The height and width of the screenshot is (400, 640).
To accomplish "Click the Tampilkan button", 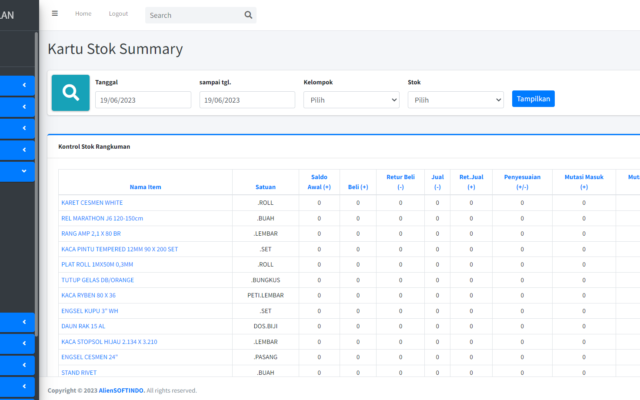I will 533,99.
